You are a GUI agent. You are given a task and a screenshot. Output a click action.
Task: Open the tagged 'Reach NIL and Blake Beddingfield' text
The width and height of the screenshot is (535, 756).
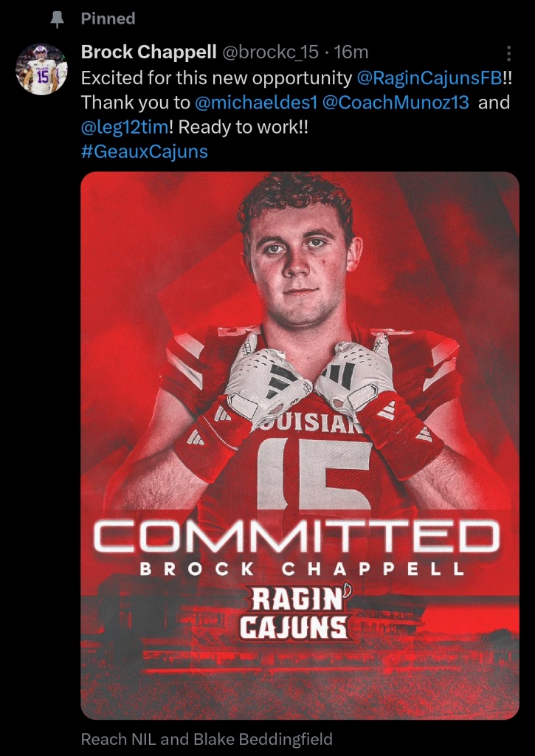(207, 738)
